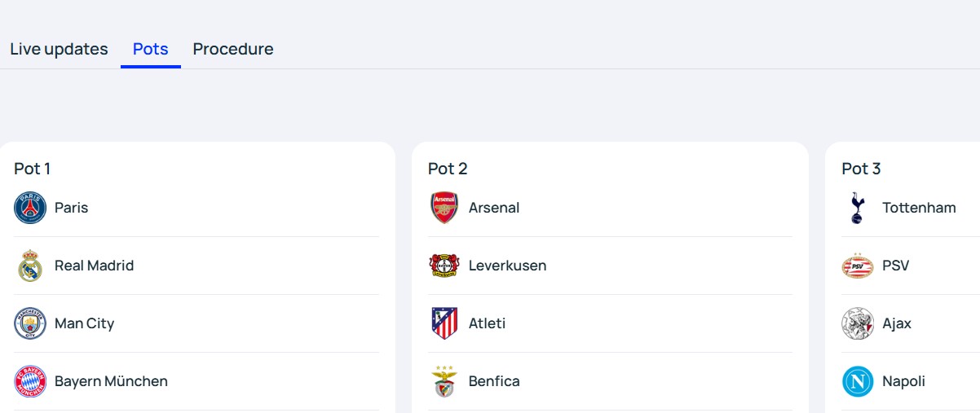This screenshot has width=980, height=413.
Task: Click the Leverkusen team name
Action: (507, 266)
